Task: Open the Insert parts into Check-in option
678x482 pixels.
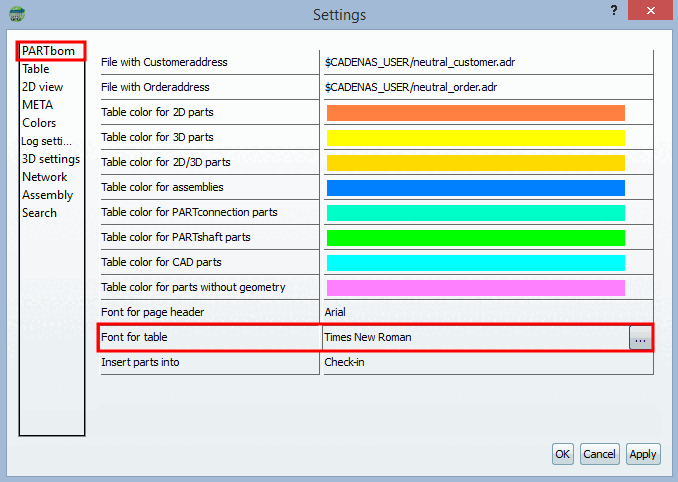Action: coord(488,362)
